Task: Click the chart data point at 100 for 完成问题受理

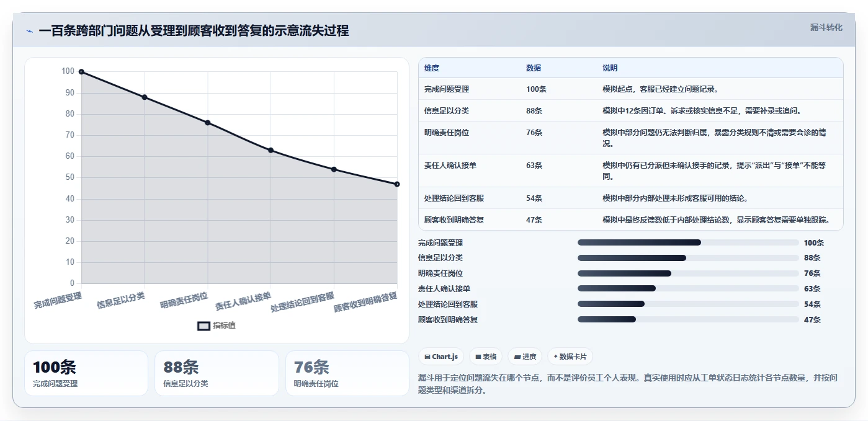Action: pyautogui.click(x=81, y=72)
